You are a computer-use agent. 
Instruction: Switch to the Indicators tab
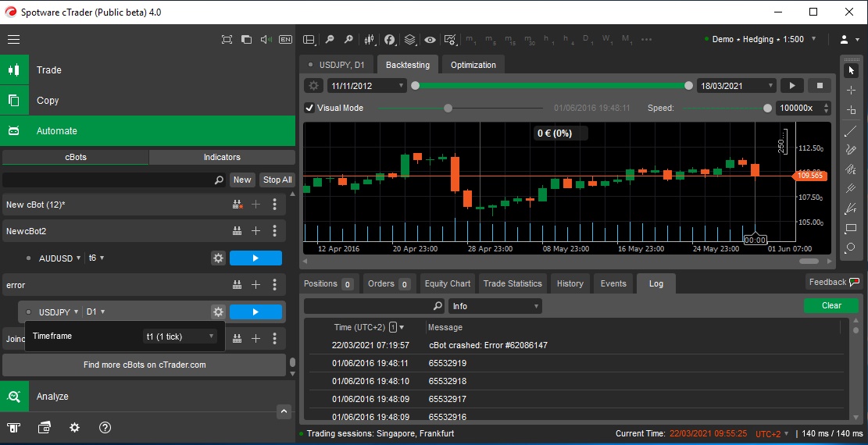pyautogui.click(x=222, y=157)
